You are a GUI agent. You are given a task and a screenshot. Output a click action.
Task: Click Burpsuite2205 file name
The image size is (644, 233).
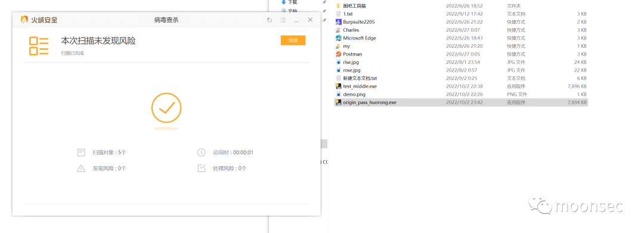358,22
